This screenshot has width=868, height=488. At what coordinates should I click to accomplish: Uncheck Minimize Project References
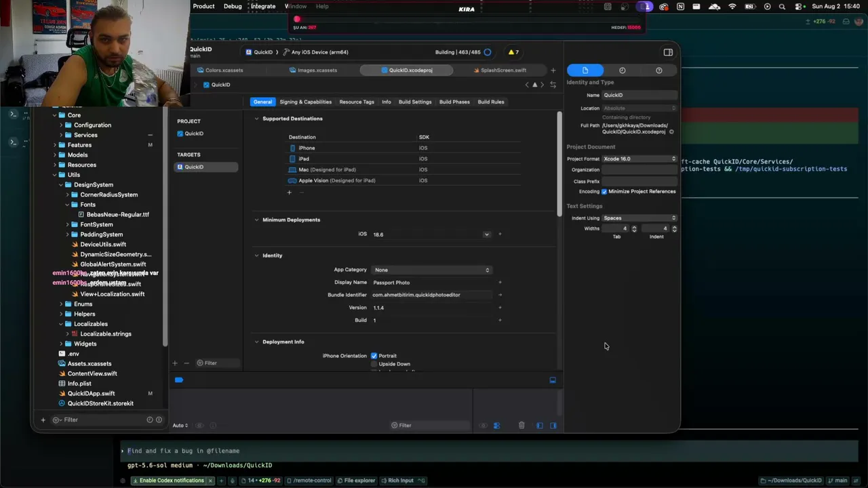(604, 192)
